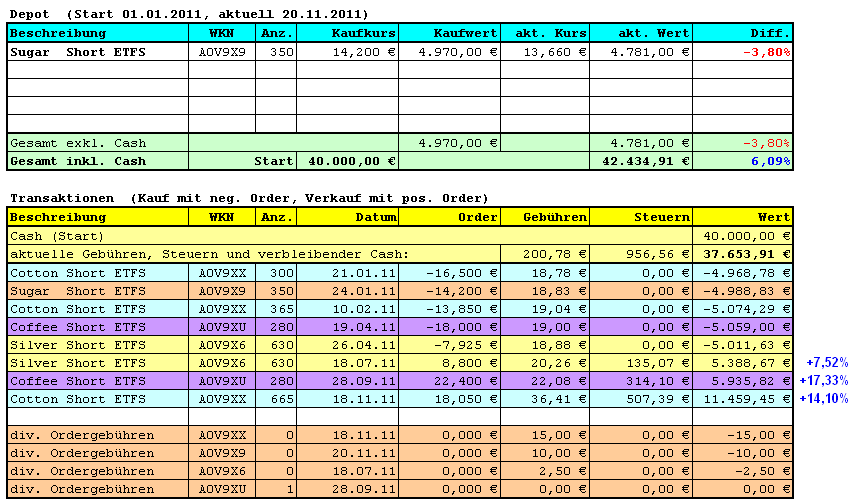Select the 11.459,45 € Cotton sale value
The height and width of the screenshot is (500, 850).
[x=742, y=399]
